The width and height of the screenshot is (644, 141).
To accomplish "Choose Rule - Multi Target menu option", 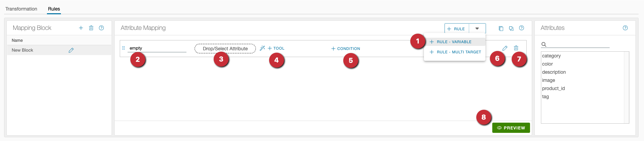I will [459, 52].
